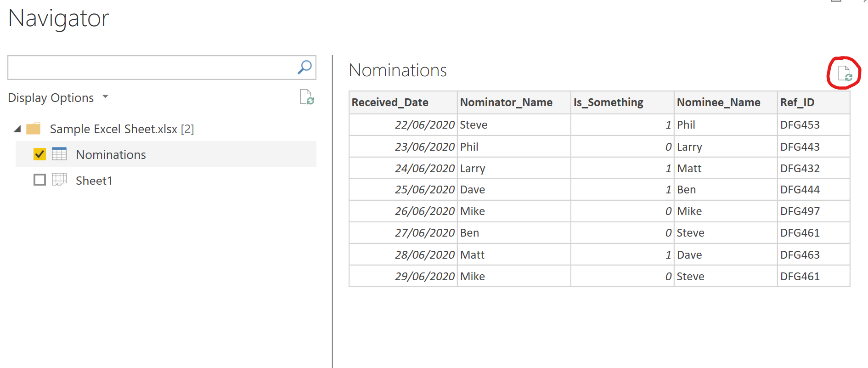
Task: Check the Sheet1 checkbox
Action: click(x=40, y=180)
